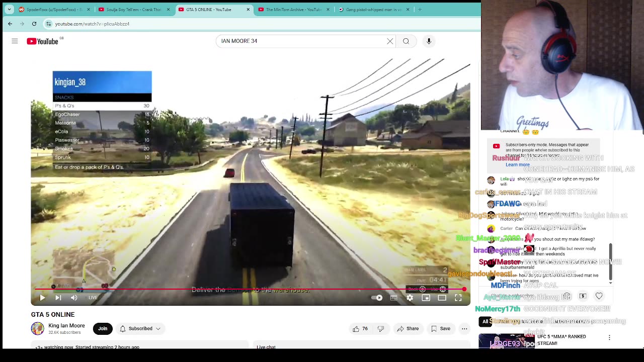This screenshot has width=644, height=362.
Task: Share the GTA 5 ONLINE video
Action: coord(408,329)
